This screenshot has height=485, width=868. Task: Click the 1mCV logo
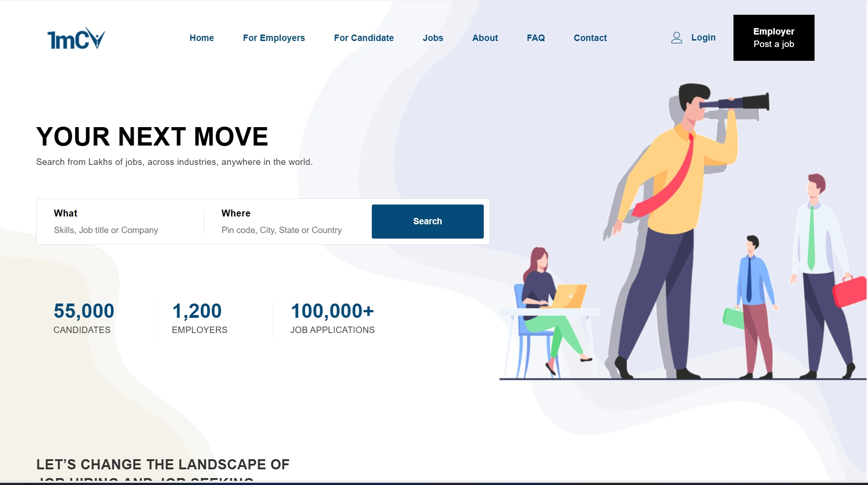coord(76,38)
